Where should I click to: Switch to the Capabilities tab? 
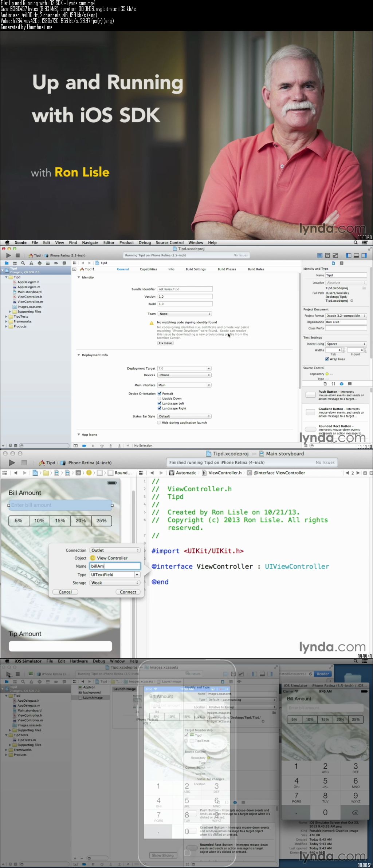pos(148,269)
